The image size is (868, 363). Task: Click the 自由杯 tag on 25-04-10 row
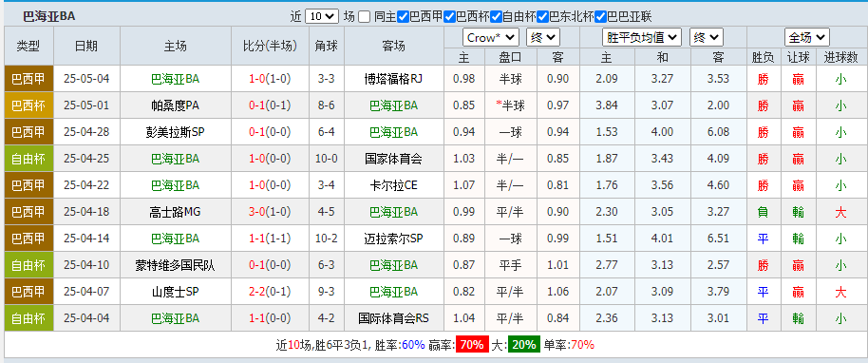pos(28,265)
